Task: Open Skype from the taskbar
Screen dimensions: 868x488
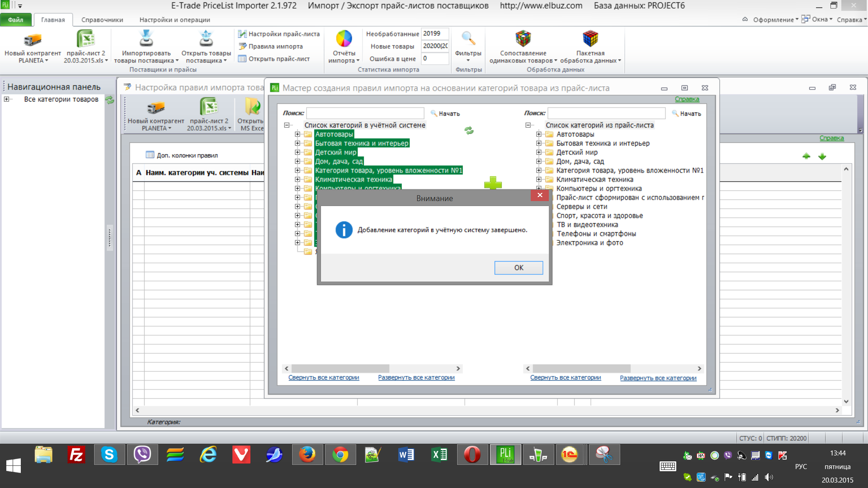Action: click(109, 455)
